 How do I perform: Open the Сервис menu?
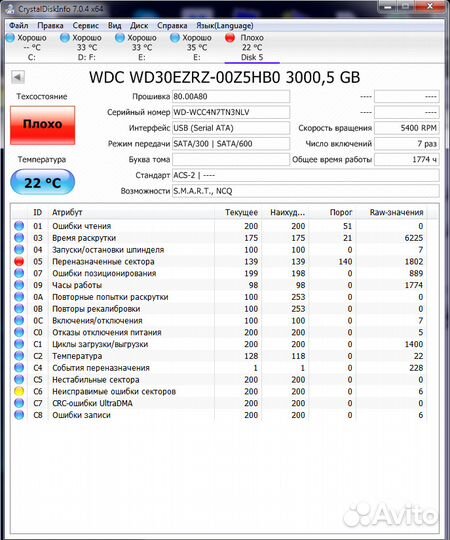pos(85,25)
